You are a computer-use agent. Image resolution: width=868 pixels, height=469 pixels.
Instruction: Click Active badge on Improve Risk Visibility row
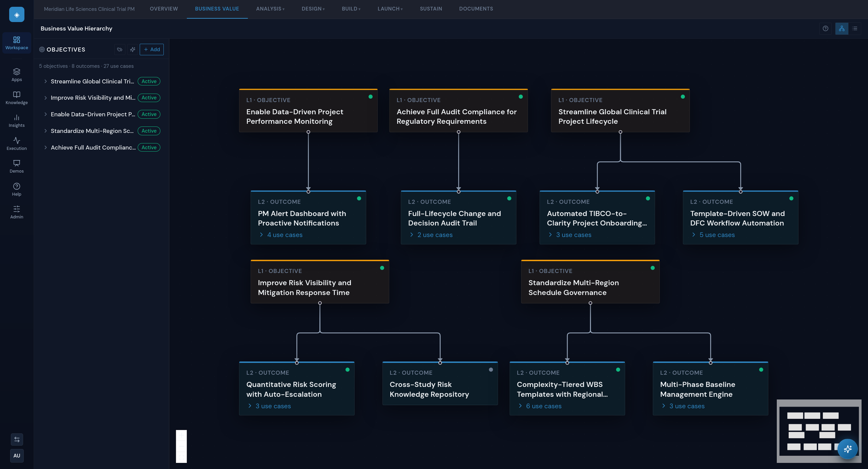tap(149, 98)
